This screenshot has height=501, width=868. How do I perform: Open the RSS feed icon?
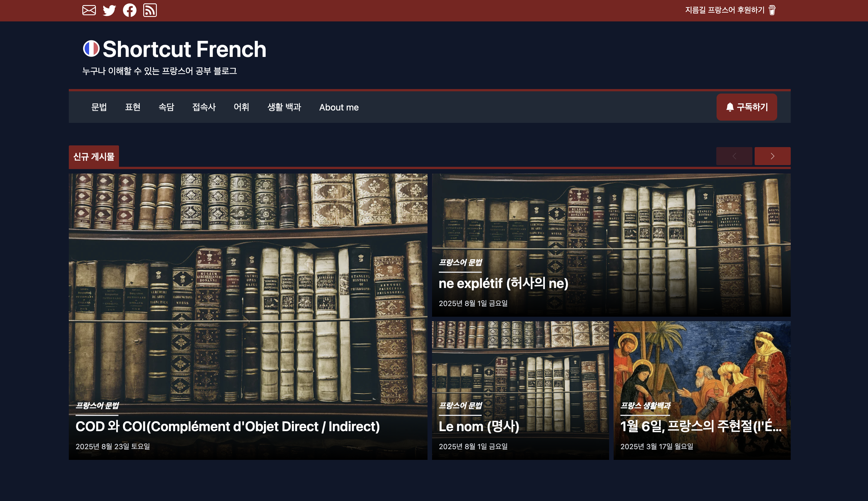150,10
